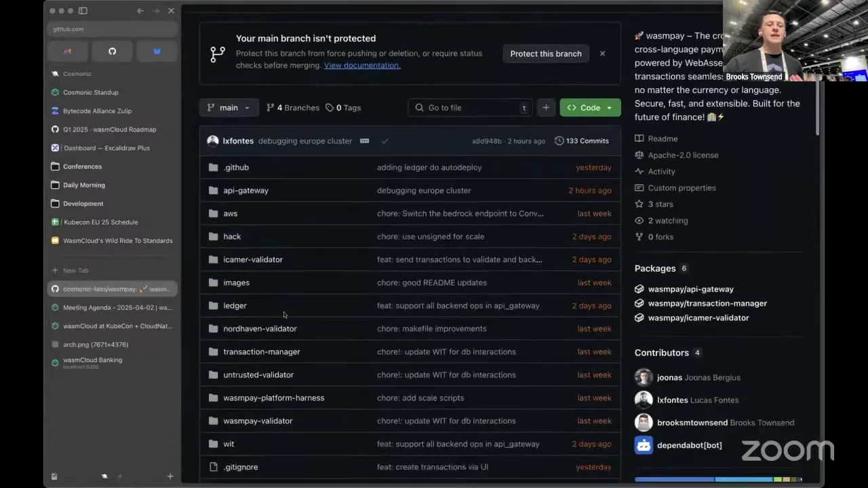Viewport: 868px width, 488px height.
Task: Open the repository Activity link
Action: click(655, 171)
